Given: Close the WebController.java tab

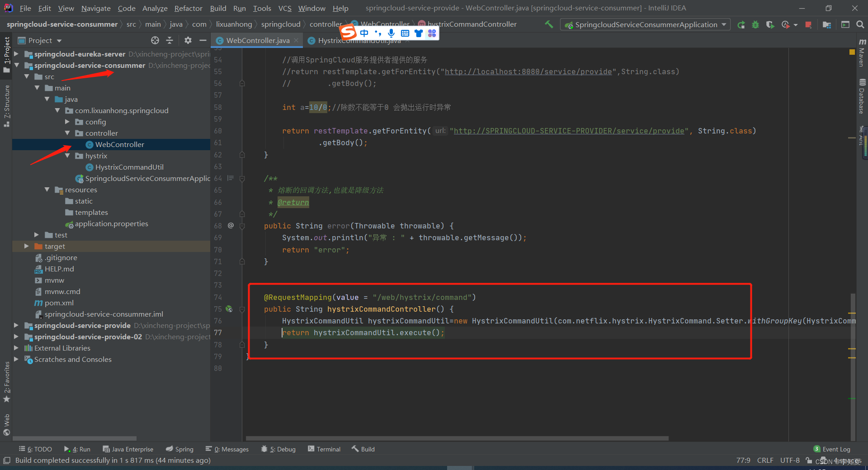Looking at the screenshot, I should tap(296, 40).
